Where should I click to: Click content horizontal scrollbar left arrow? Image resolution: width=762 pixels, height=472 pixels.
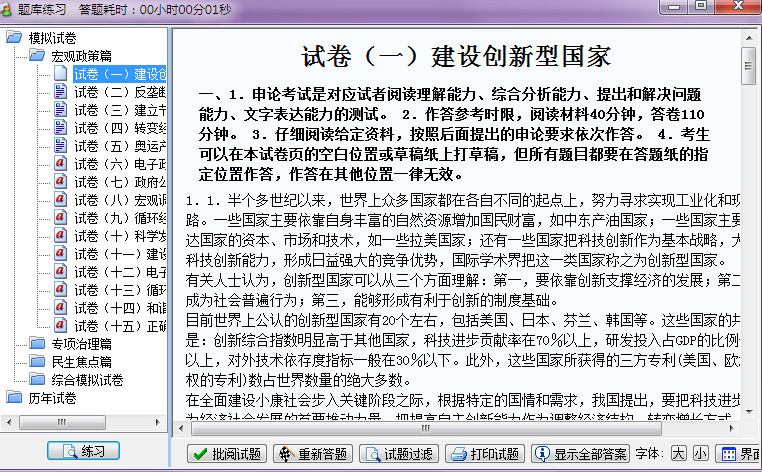click(x=181, y=428)
